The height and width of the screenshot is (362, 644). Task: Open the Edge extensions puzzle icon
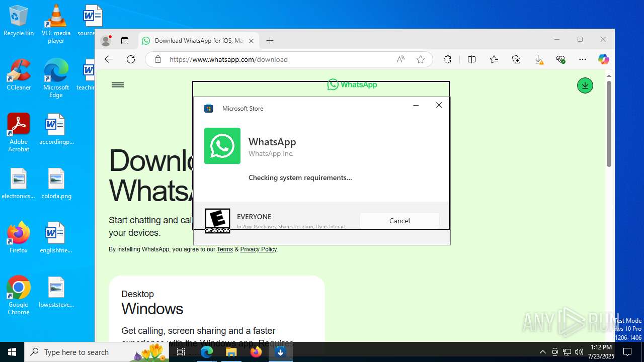pos(447,59)
